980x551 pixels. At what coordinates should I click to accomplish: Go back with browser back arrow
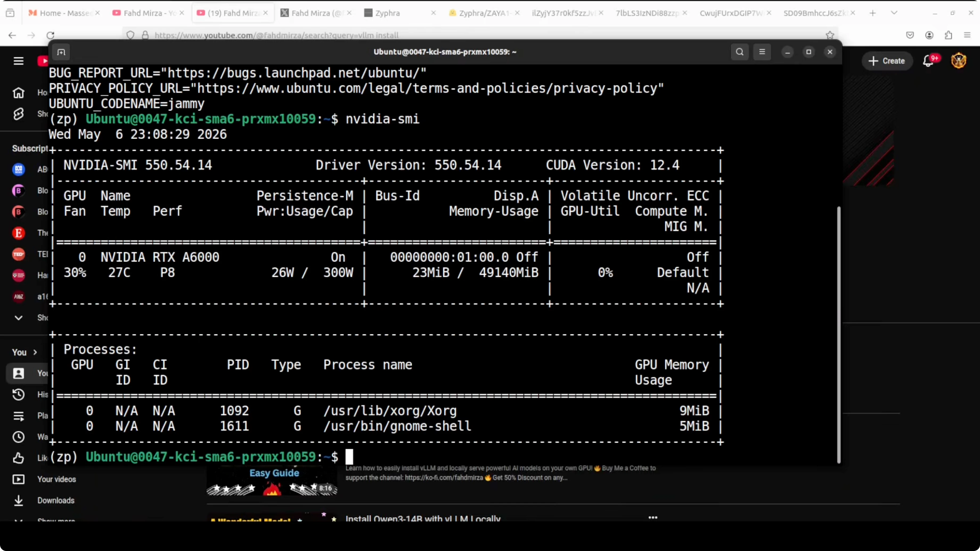[x=12, y=35]
